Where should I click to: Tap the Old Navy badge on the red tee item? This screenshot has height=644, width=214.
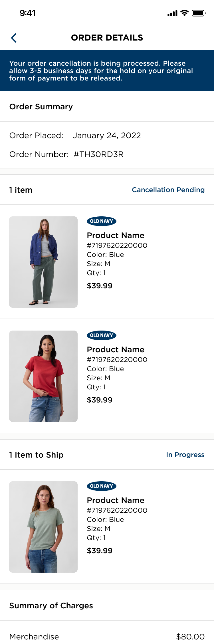pyautogui.click(x=101, y=335)
